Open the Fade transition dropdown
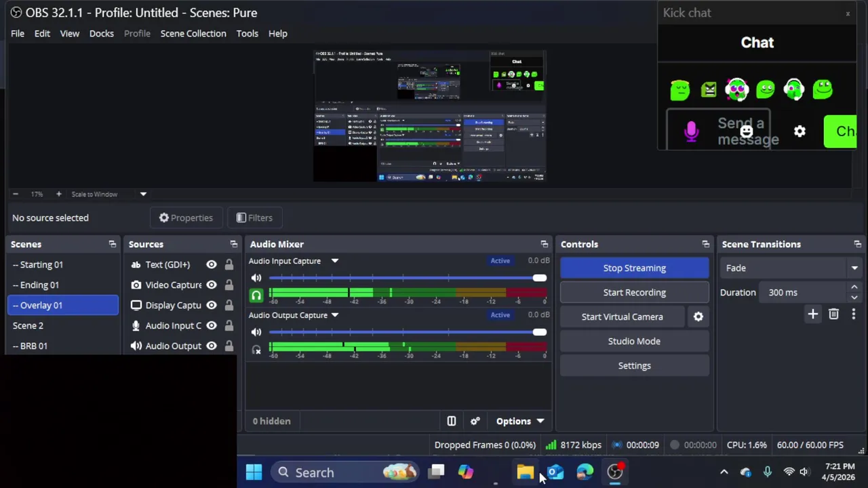The width and height of the screenshot is (868, 488). tap(791, 268)
